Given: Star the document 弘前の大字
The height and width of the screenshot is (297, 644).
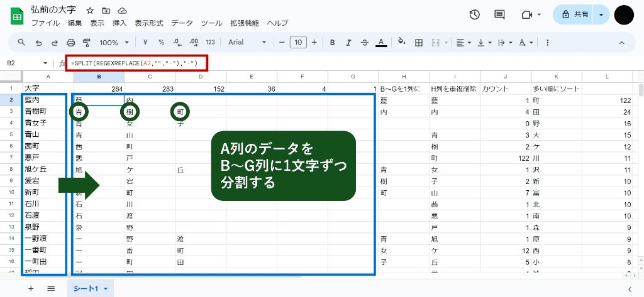Looking at the screenshot, I should click(x=90, y=11).
